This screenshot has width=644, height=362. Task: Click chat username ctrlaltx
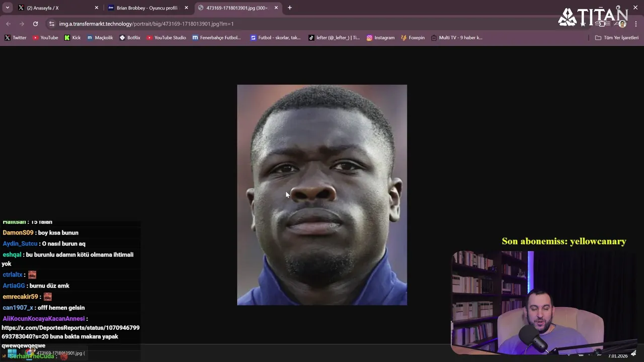(x=13, y=275)
